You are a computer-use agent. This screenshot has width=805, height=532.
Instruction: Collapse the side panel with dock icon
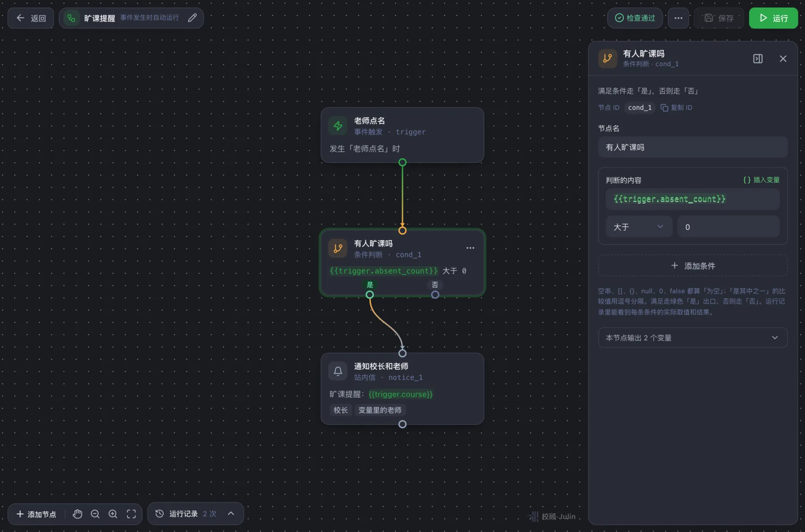point(758,59)
